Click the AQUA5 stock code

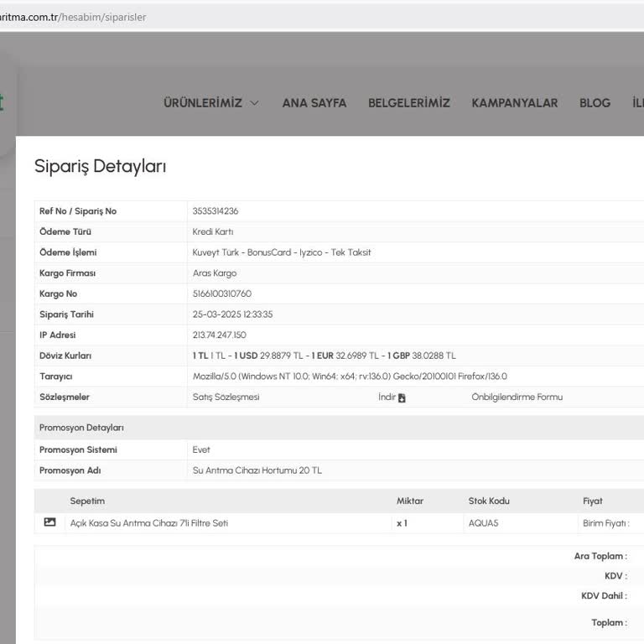coord(483,523)
